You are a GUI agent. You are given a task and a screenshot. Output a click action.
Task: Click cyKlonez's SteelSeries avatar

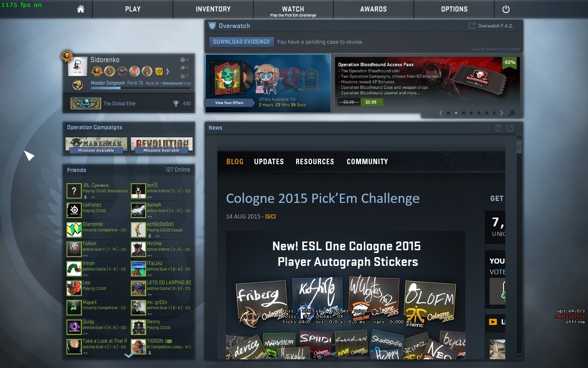pyautogui.click(x=74, y=210)
